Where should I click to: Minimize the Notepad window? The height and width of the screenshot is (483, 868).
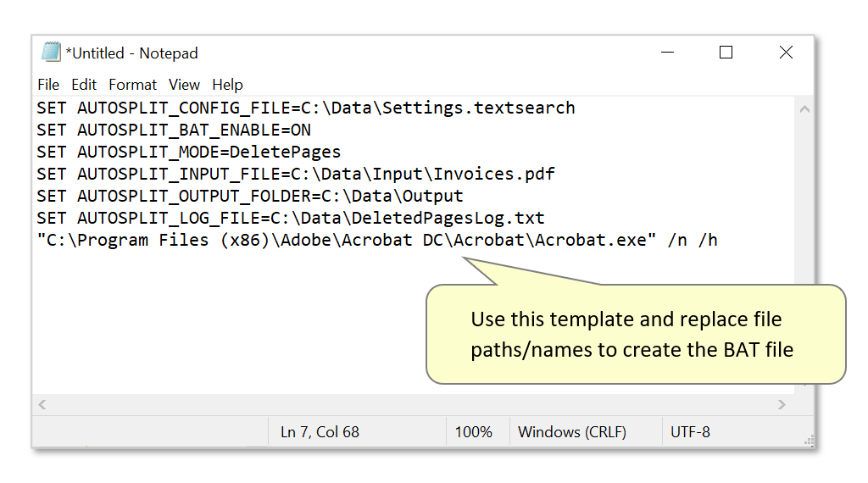(x=668, y=53)
